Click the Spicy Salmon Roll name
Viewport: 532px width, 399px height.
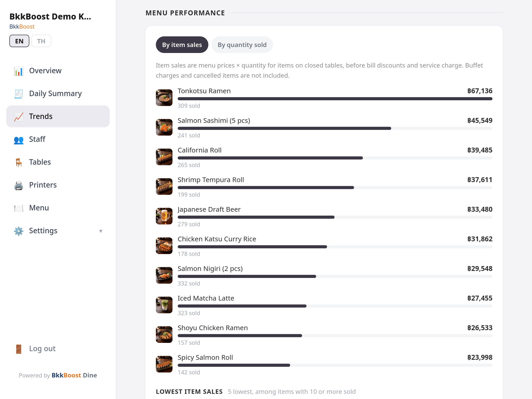(x=205, y=357)
